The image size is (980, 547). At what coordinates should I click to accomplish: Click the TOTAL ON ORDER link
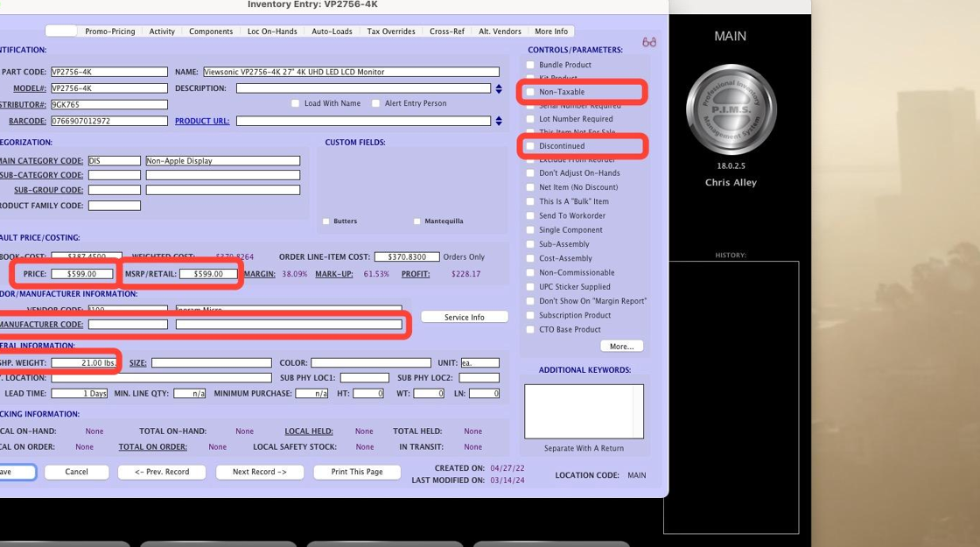[152, 447]
